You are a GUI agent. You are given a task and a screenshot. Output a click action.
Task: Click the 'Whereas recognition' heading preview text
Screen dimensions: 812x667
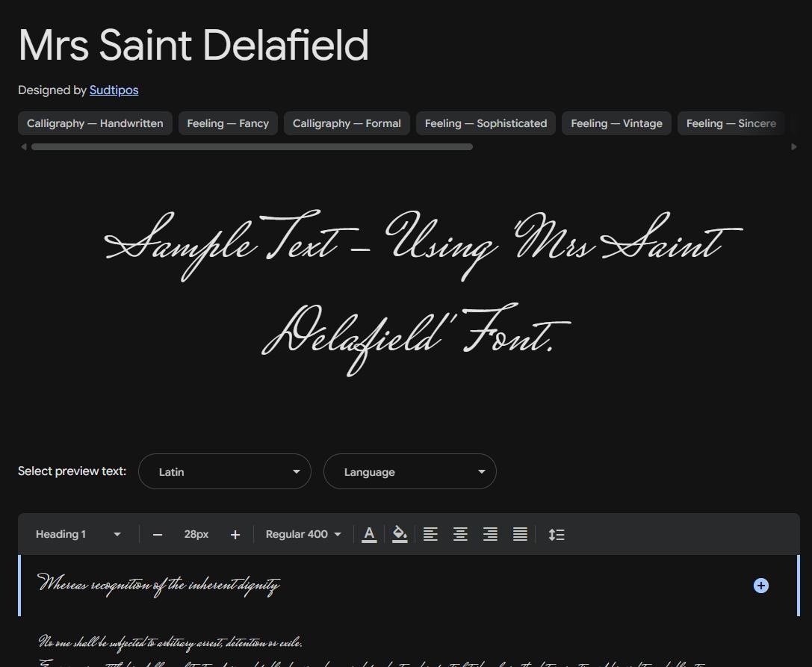click(159, 585)
